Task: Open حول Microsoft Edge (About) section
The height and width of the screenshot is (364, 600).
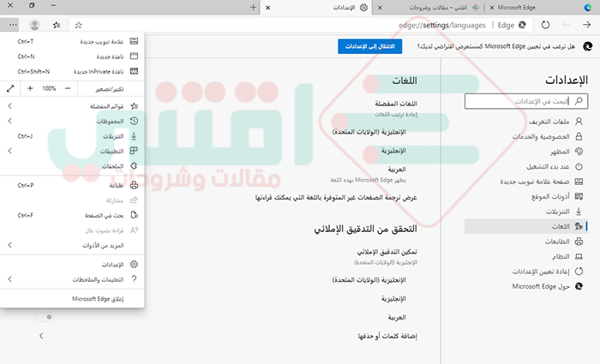Action: [526, 286]
